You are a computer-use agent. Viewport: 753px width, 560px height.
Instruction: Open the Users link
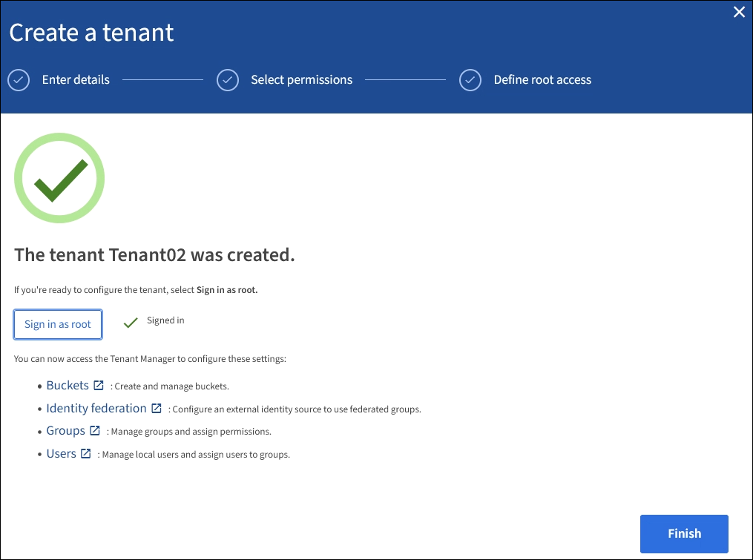(61, 453)
